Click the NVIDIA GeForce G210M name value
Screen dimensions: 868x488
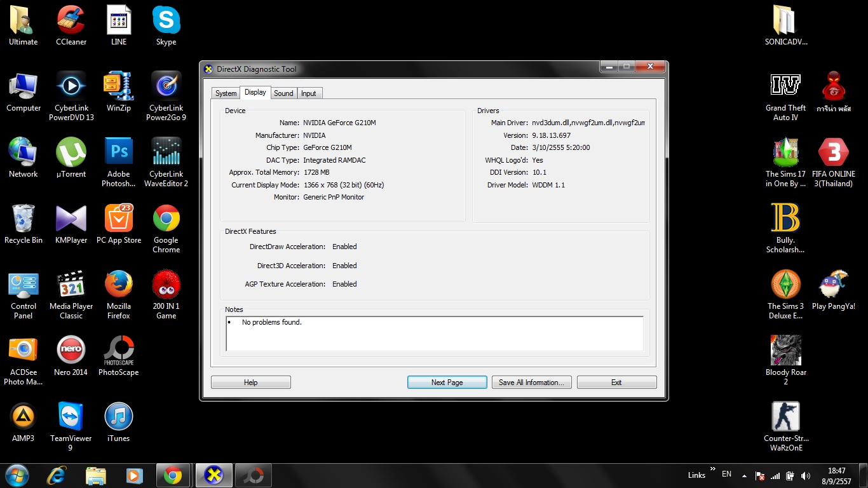339,123
